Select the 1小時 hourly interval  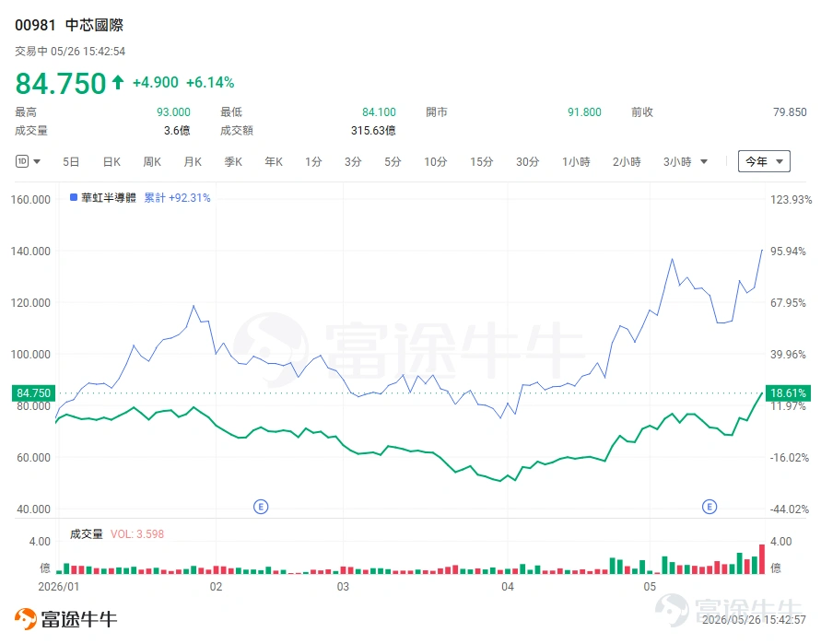pos(576,162)
